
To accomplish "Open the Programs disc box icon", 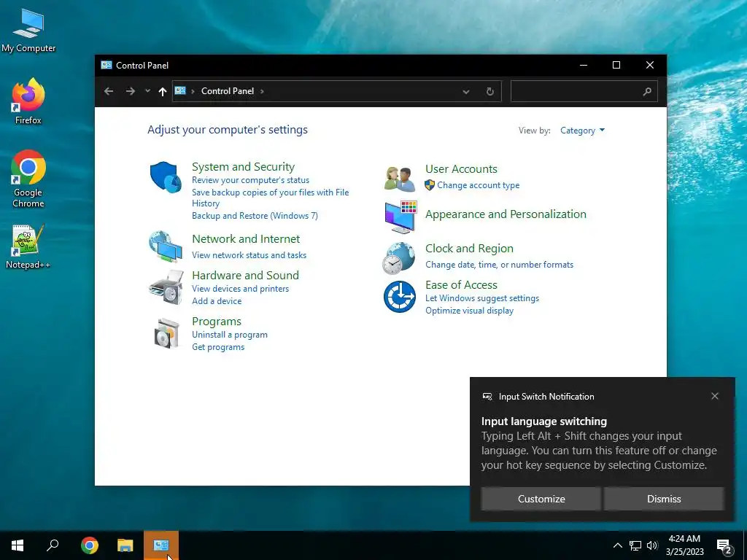I will point(166,333).
